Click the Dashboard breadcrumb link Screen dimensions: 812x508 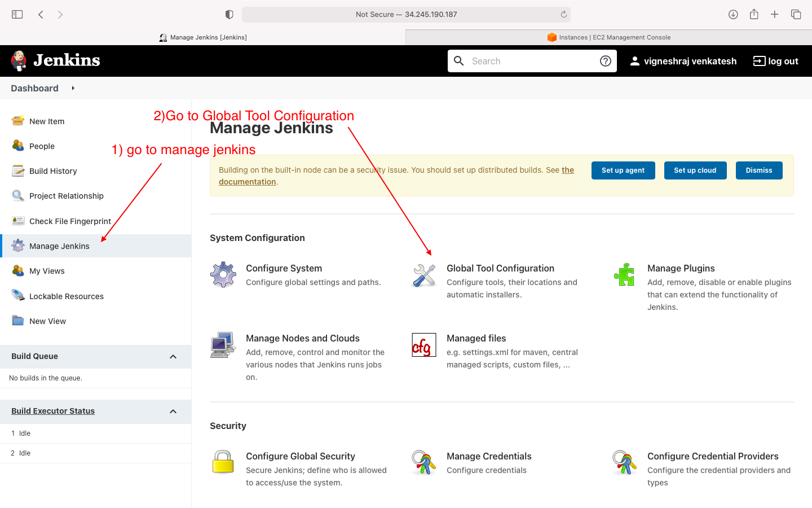click(34, 88)
